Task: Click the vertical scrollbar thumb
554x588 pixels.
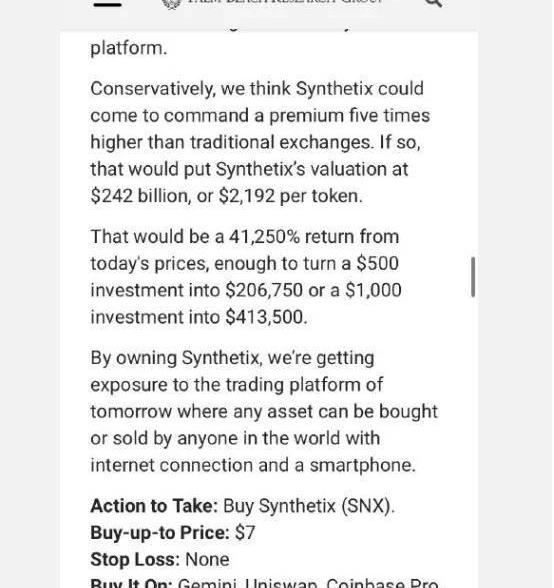Action: (473, 277)
